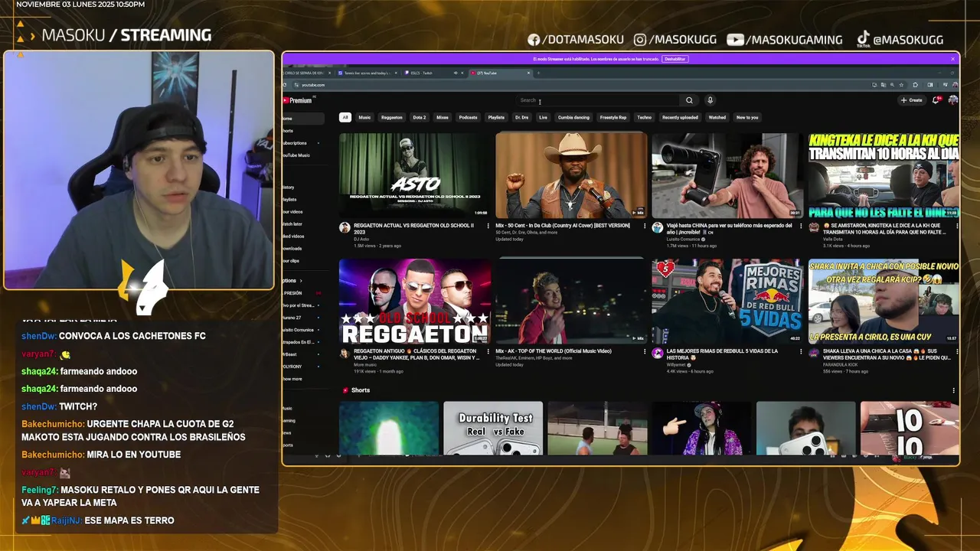Open the Luisito Comunica subscription in sidebar
The width and height of the screenshot is (980, 551).
[x=299, y=330]
